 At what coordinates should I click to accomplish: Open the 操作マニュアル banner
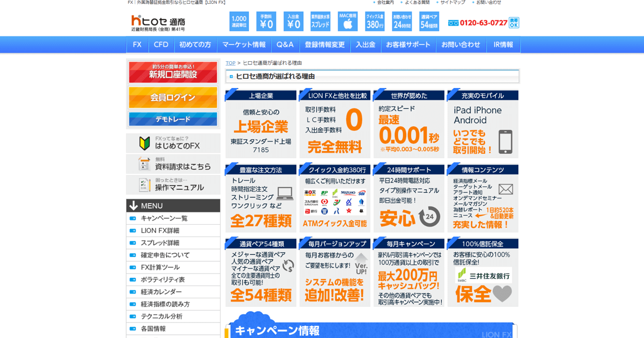[173, 185]
